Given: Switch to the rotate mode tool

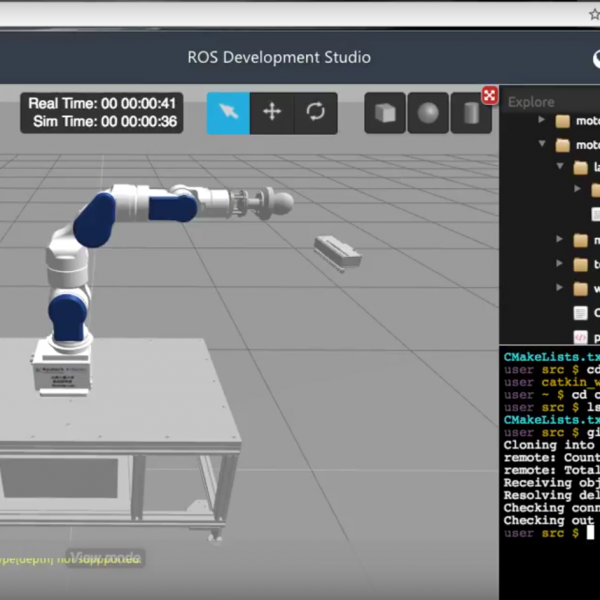Looking at the screenshot, I should click(x=316, y=113).
